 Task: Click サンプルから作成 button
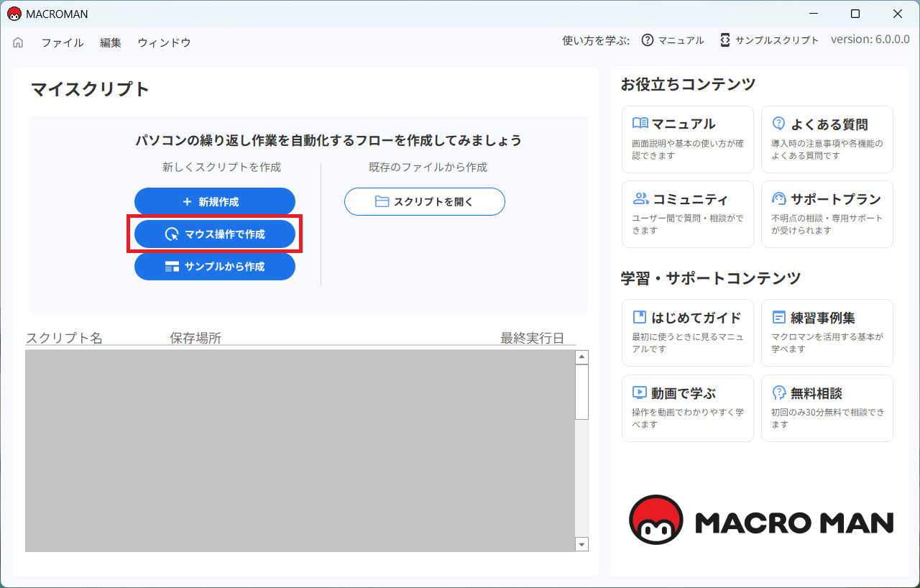point(215,267)
